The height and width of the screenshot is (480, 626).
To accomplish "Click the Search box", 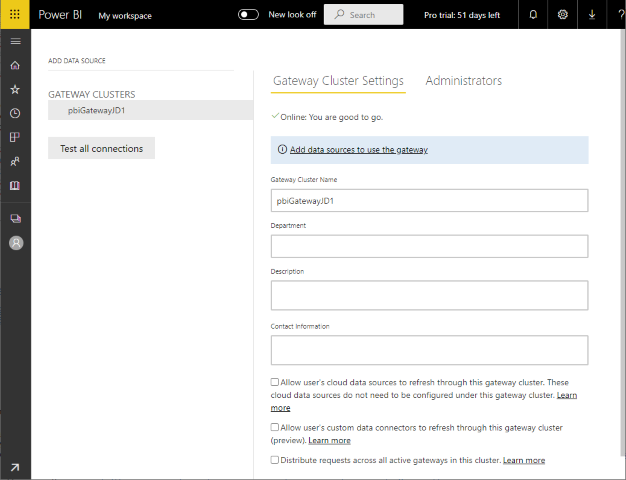I will [x=363, y=15].
